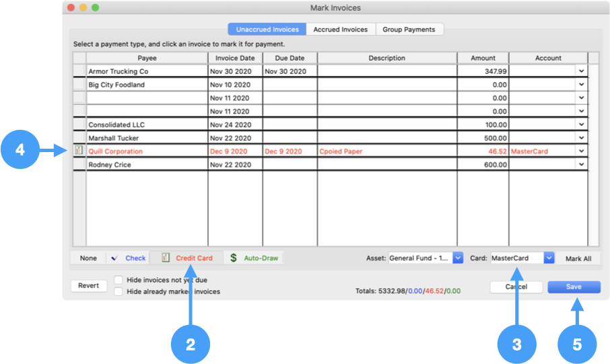Screen dimensions: 610x364
Task: Click the credit card marker beside Quill Corporation
Action: pos(79,151)
